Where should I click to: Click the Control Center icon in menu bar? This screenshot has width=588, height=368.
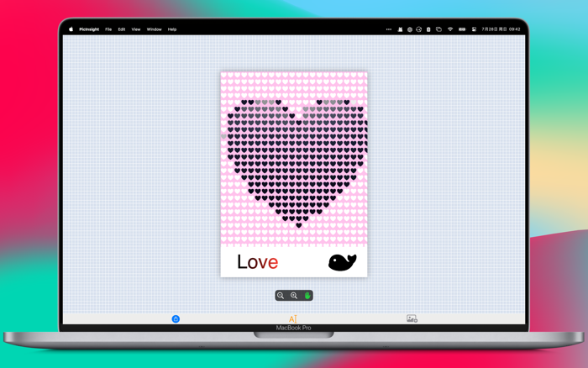click(474, 29)
